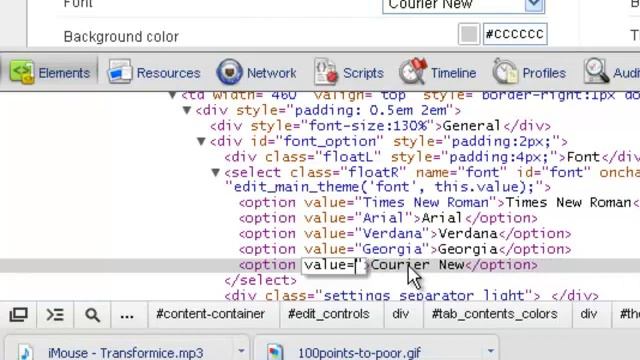
Task: Click the Profiles stopwatch icon
Action: [505, 71]
